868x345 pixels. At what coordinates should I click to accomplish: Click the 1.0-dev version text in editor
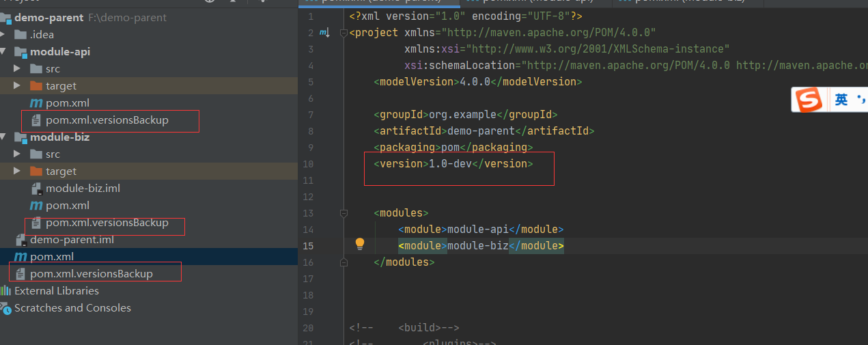tap(450, 164)
